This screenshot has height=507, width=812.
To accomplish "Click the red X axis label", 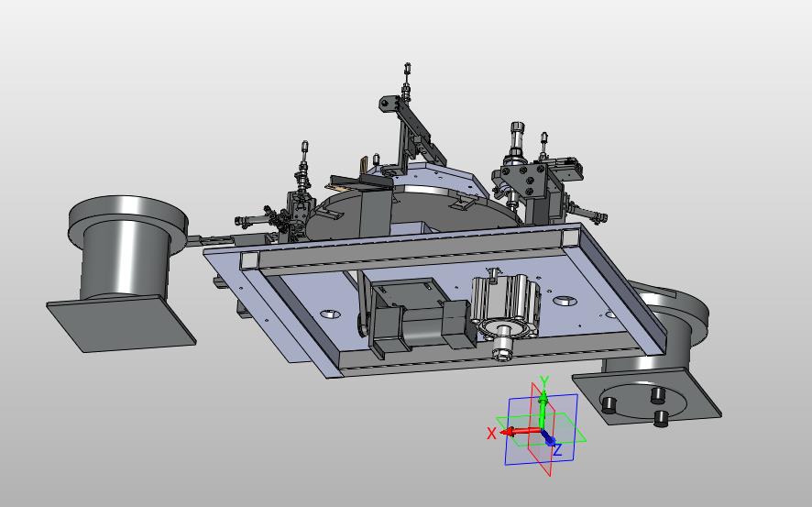I will click(491, 433).
